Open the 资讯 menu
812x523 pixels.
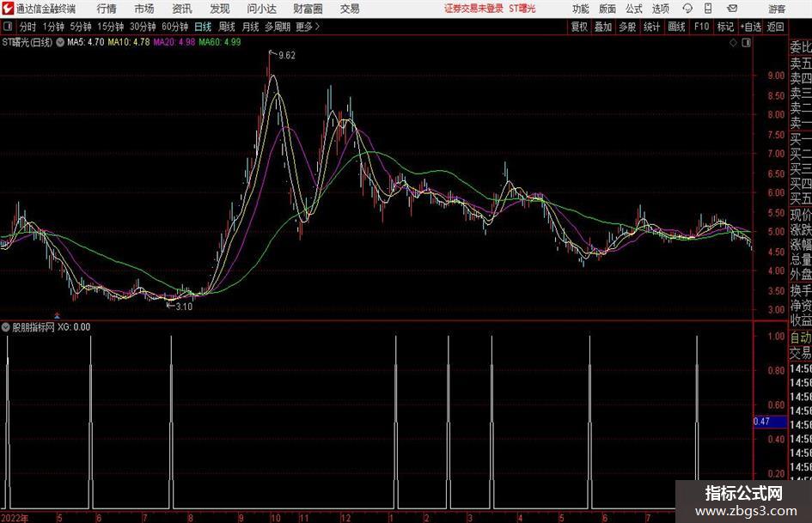[x=182, y=9]
